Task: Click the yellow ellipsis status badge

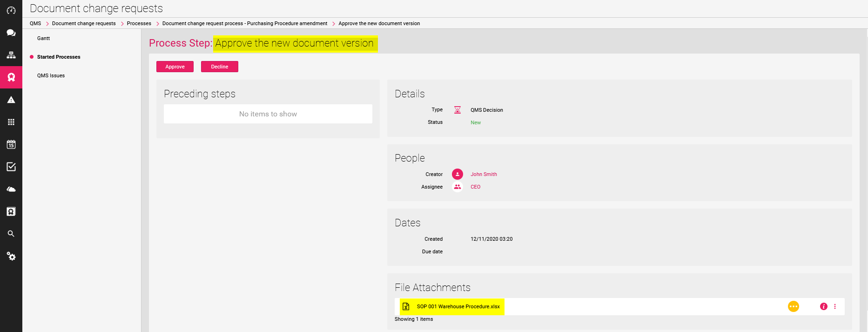Action: pyautogui.click(x=793, y=306)
